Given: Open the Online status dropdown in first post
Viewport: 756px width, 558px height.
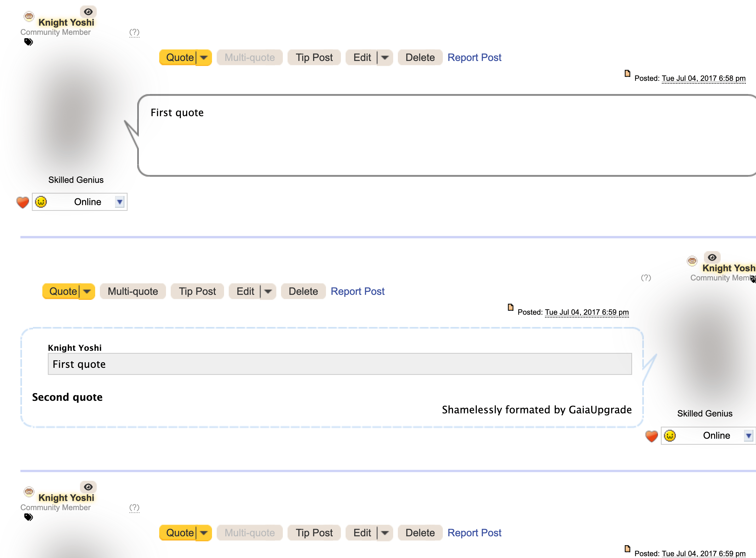Looking at the screenshot, I should coord(119,202).
